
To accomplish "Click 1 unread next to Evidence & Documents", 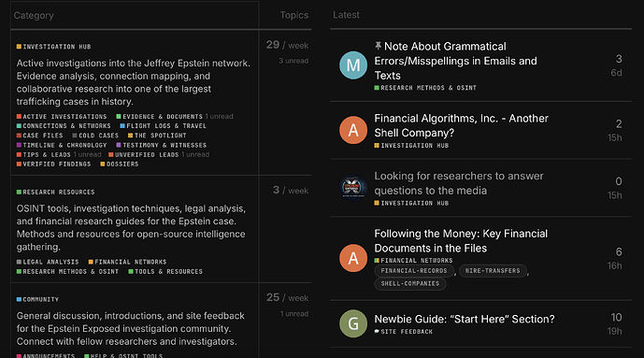I will (220, 117).
